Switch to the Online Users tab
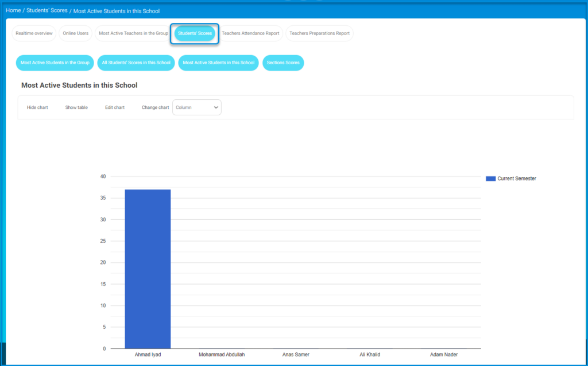Screen dimensions: 588x366 point(75,33)
